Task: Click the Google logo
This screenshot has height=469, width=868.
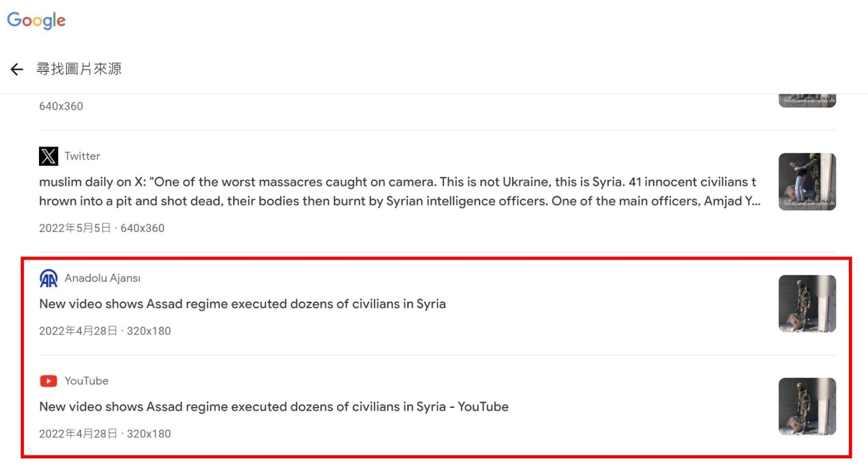Action: point(36,21)
